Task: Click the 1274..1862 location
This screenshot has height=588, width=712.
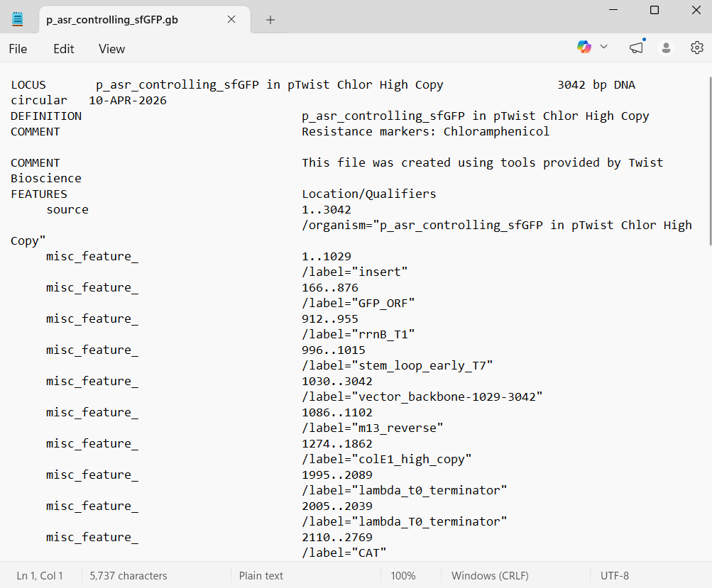Action: click(x=337, y=444)
